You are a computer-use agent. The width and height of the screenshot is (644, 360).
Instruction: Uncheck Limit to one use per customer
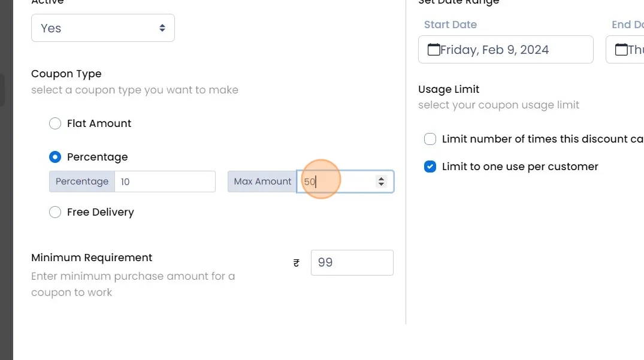[x=430, y=167]
